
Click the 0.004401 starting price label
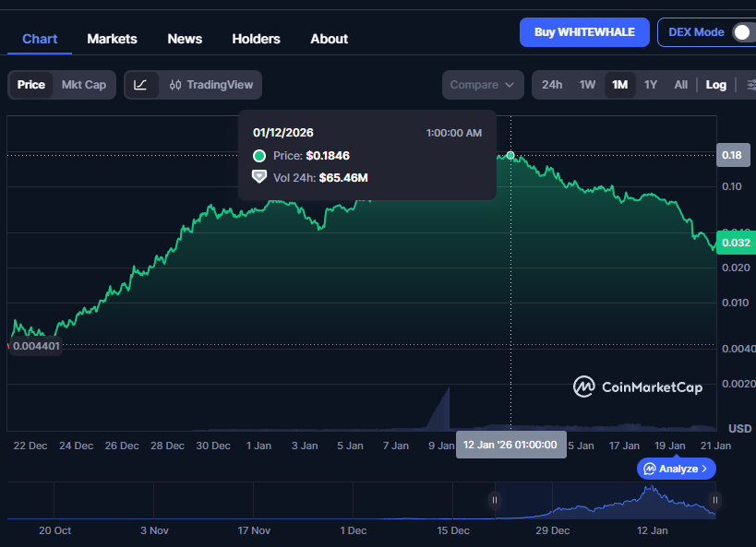[x=36, y=346]
